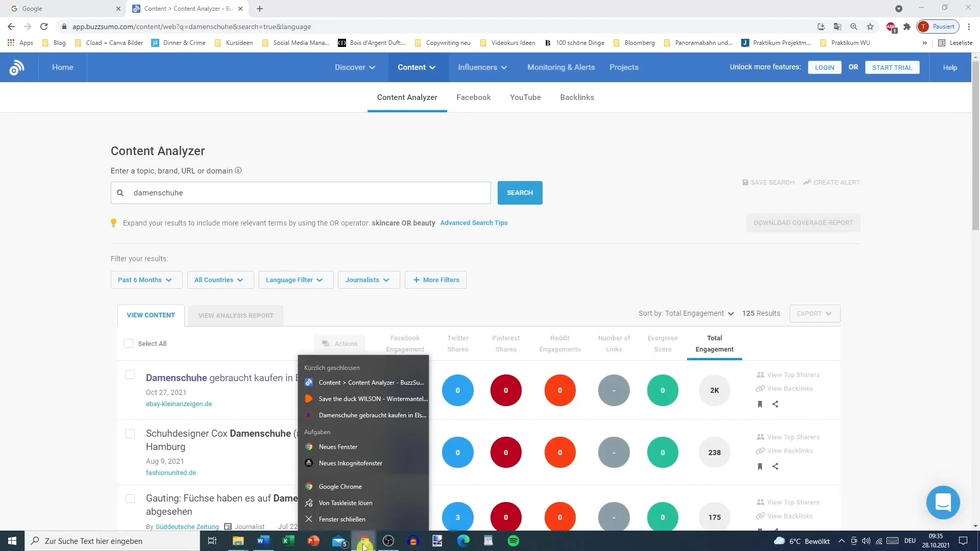Viewport: 980px width, 551px height.
Task: Select Neues Inkognitofenster in jump list
Action: pyautogui.click(x=363, y=463)
